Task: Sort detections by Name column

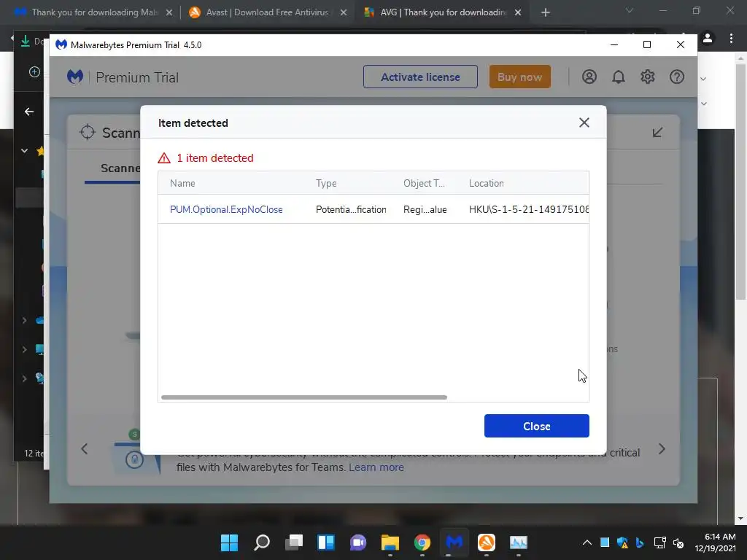Action: 182,183
